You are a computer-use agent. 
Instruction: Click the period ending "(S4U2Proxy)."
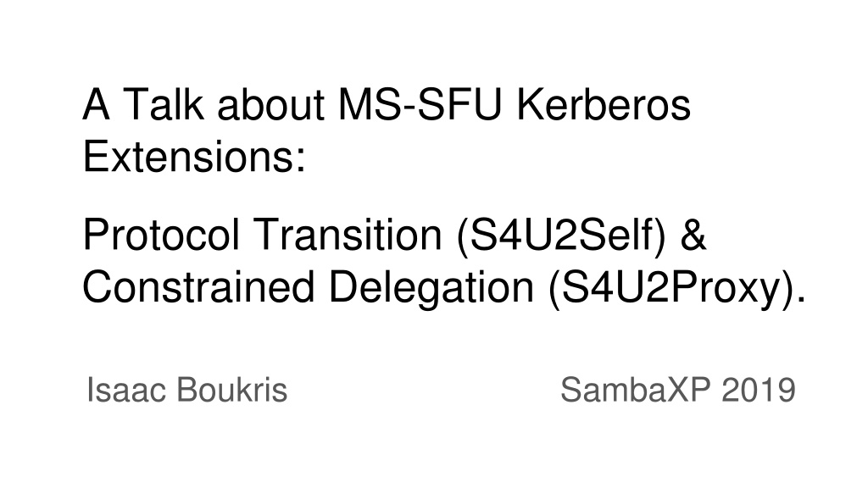coord(800,300)
